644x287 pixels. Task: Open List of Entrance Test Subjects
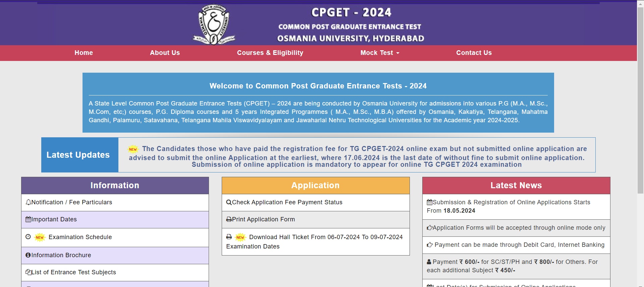click(x=73, y=272)
